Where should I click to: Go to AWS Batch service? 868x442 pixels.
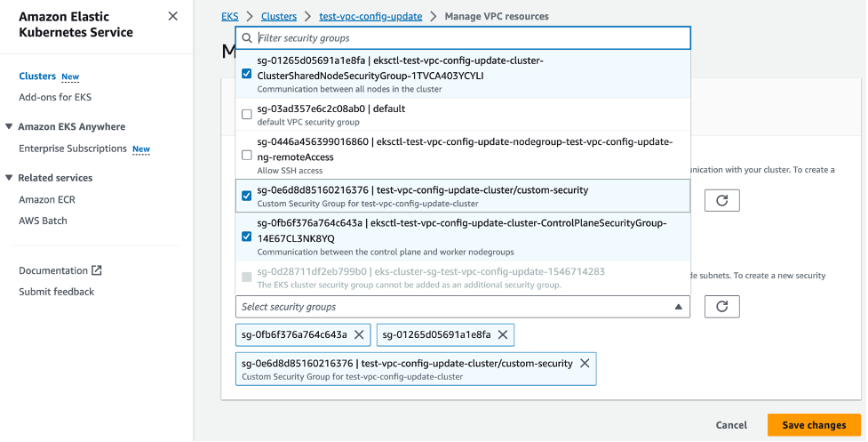[x=43, y=221]
